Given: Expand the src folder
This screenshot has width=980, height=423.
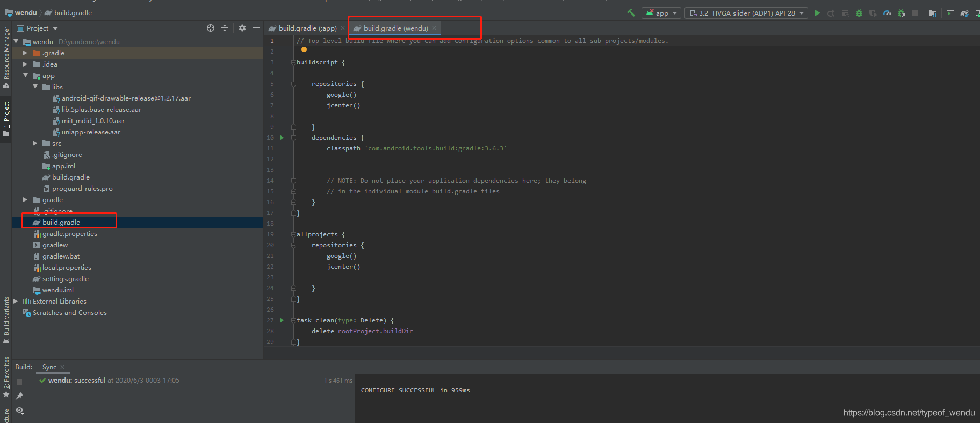Looking at the screenshot, I should [x=35, y=143].
